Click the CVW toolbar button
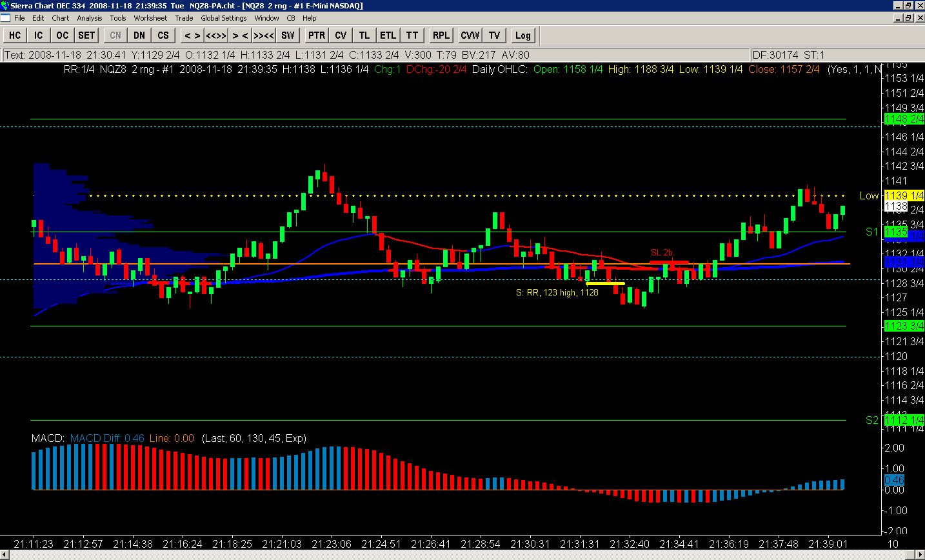The width and height of the screenshot is (925, 560). [x=470, y=35]
